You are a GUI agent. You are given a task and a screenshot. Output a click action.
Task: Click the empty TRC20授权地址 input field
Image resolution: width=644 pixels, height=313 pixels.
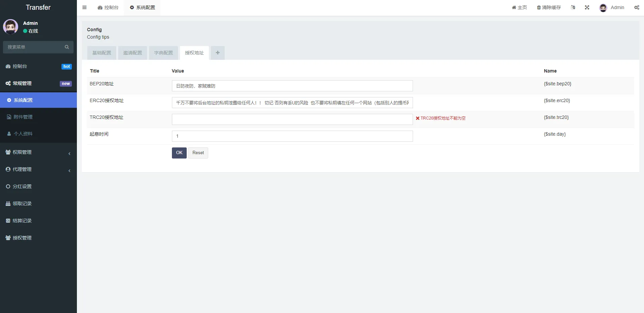tap(292, 119)
